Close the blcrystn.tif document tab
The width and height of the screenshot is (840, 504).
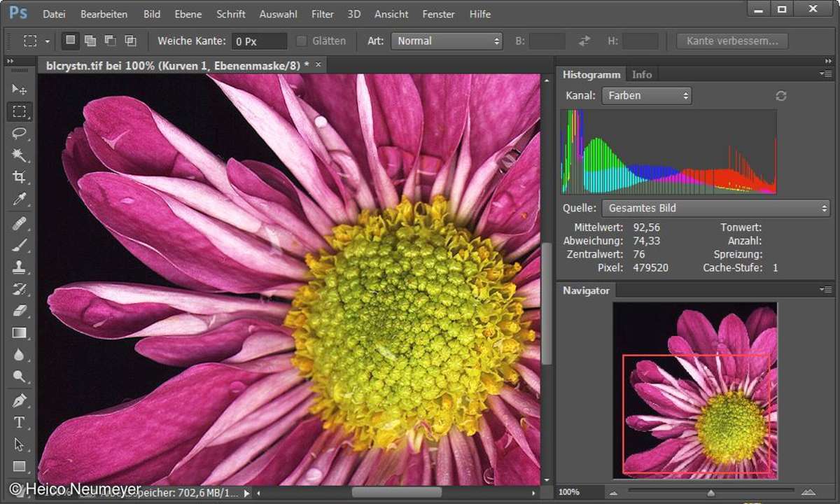pos(318,64)
